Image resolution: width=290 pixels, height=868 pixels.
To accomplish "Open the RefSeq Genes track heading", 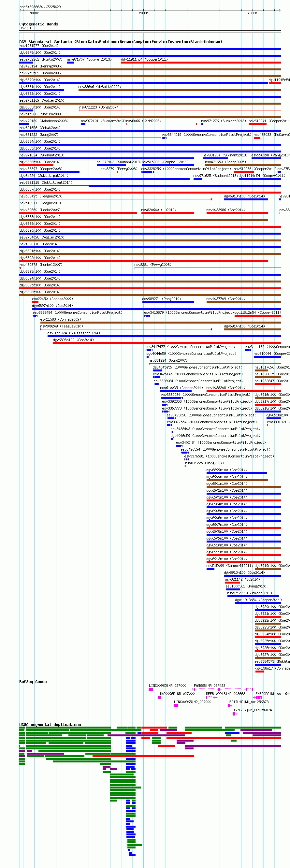I will (33, 682).
